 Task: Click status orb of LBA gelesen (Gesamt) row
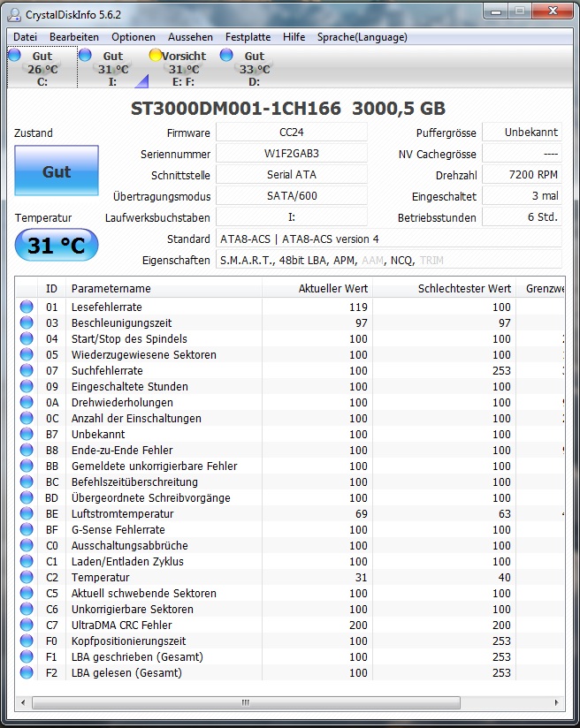pos(27,672)
